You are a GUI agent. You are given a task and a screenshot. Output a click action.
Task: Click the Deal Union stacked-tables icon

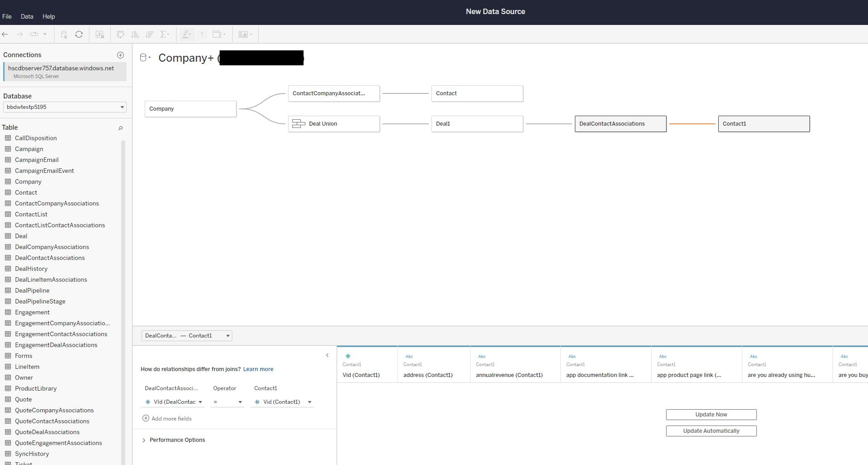point(298,123)
